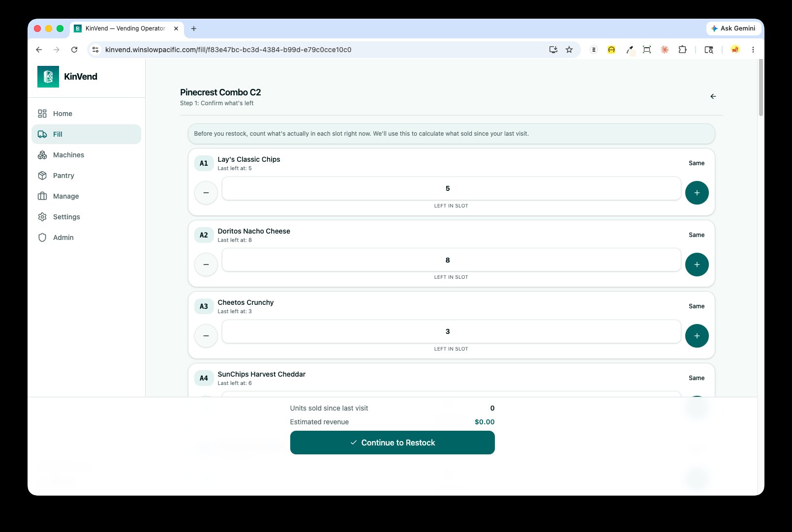Screen dimensions: 792x532
Task: Click the A2 slot badge
Action: point(204,235)
